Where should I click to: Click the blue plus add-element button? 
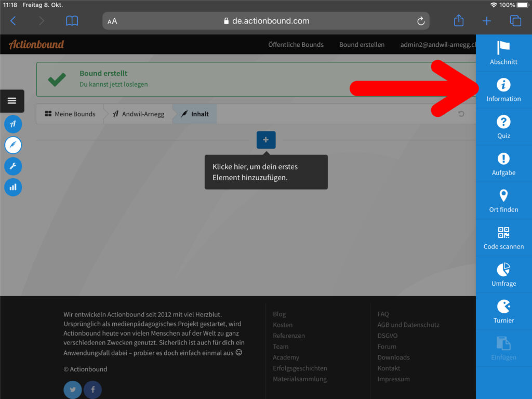tap(266, 140)
